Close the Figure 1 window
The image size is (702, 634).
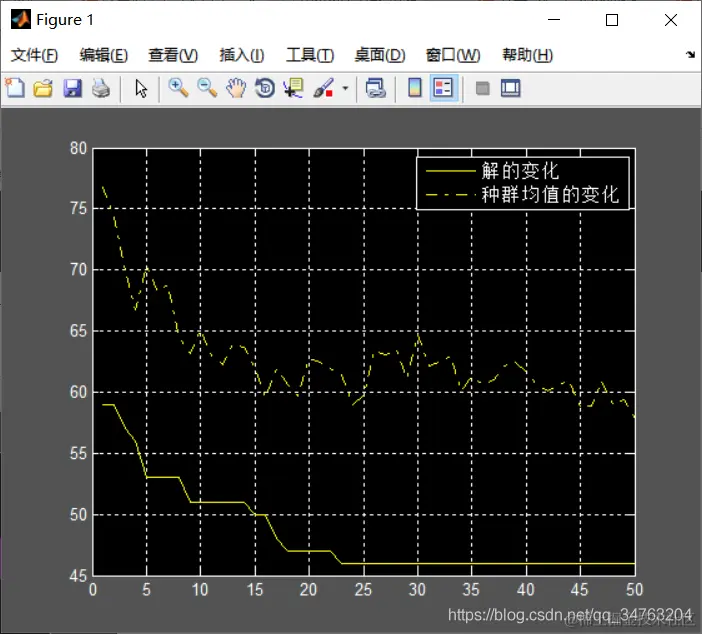point(671,20)
